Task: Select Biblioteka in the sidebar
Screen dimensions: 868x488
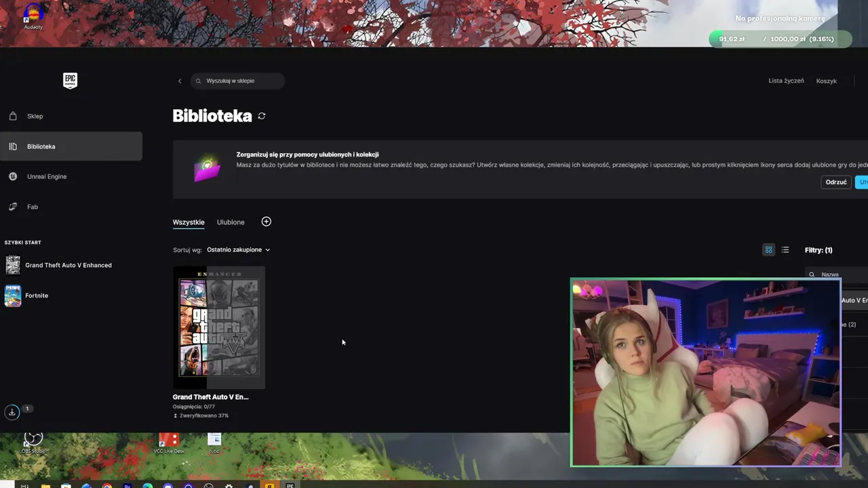Action: click(71, 146)
